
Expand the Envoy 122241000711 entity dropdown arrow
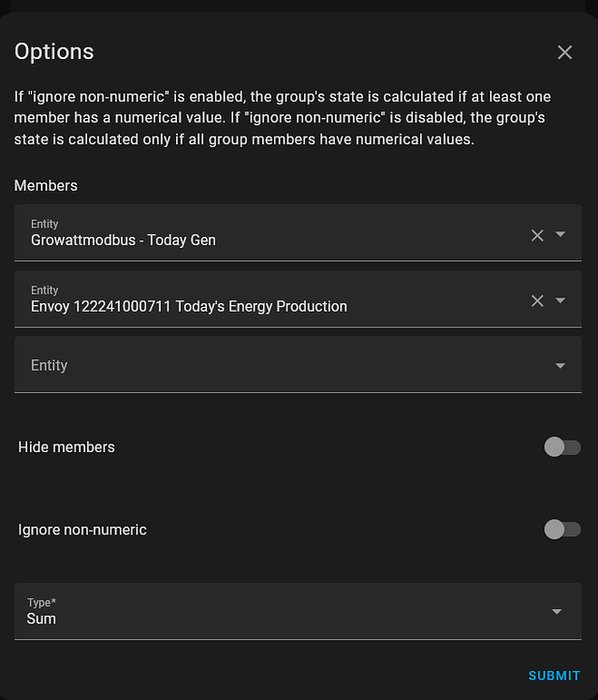(561, 300)
